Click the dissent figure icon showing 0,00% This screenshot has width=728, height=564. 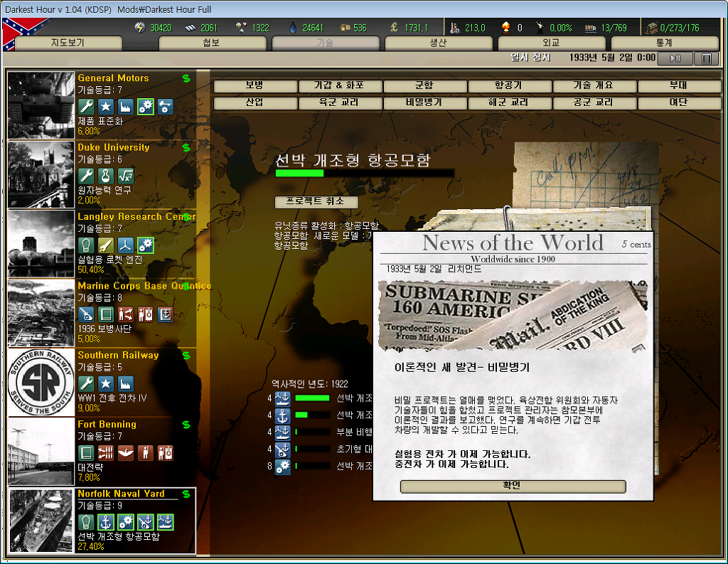tap(540, 28)
